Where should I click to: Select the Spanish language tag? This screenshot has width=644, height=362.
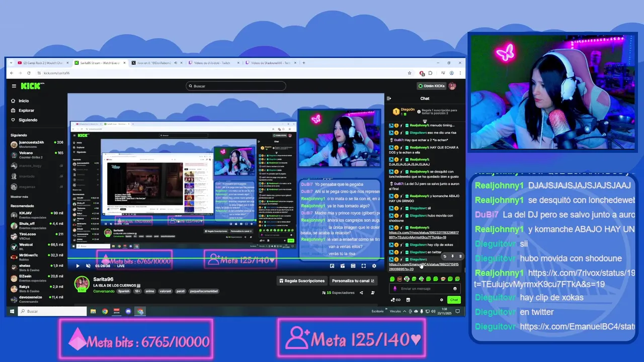coord(124,291)
